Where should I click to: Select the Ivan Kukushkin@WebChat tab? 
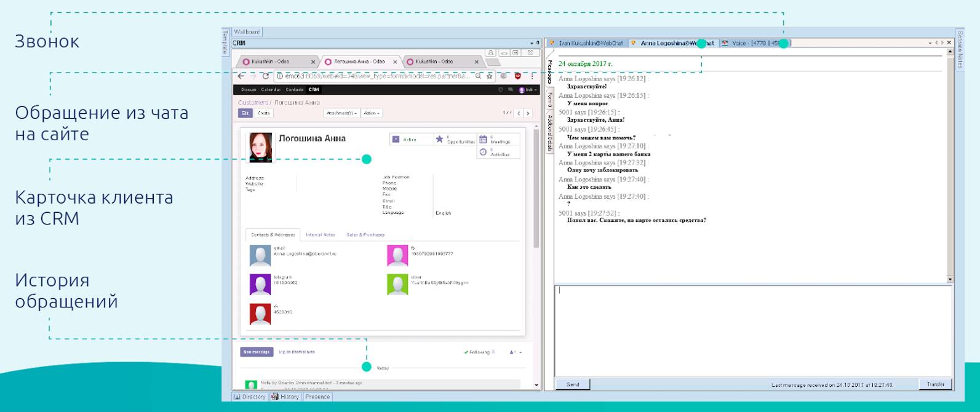click(x=590, y=43)
